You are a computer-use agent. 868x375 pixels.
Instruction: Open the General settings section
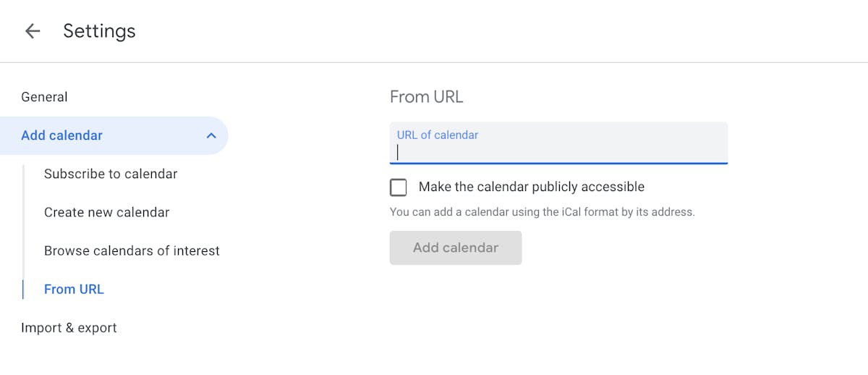coord(44,97)
